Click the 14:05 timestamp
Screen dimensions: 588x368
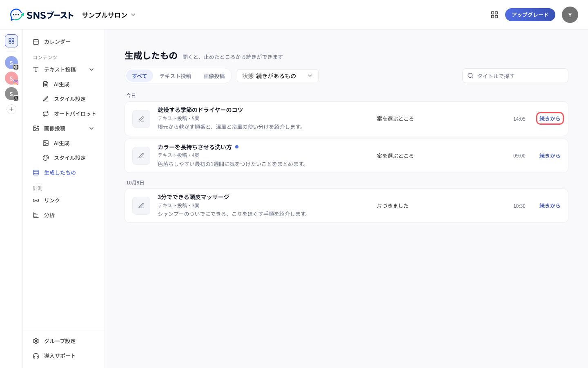coord(519,119)
